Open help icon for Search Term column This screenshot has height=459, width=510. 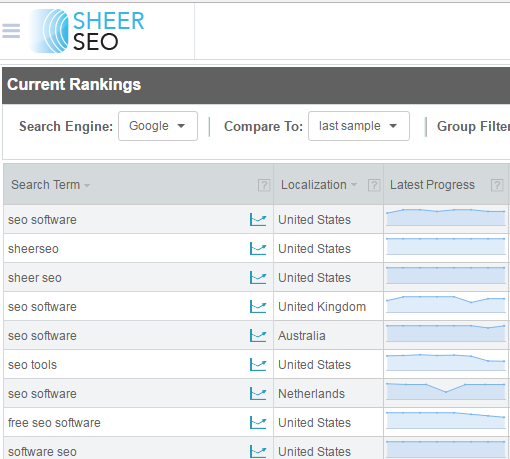point(264,185)
